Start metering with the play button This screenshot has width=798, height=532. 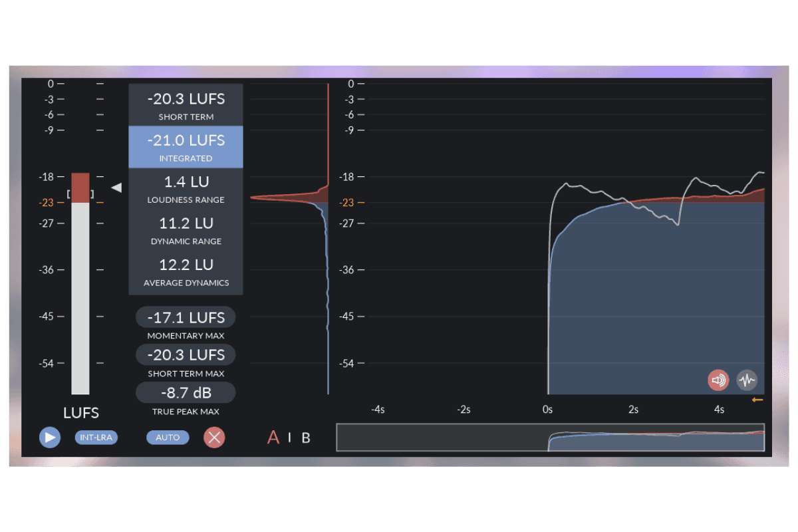(x=50, y=438)
